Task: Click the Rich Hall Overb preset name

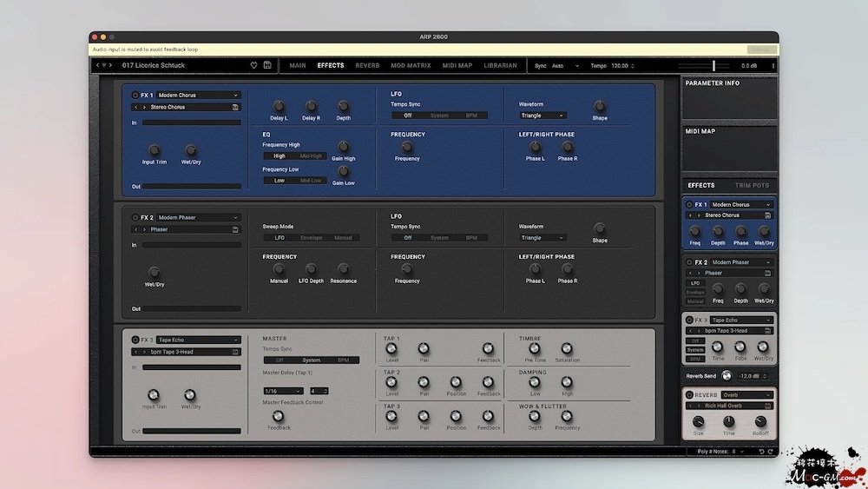Action: pyautogui.click(x=723, y=406)
